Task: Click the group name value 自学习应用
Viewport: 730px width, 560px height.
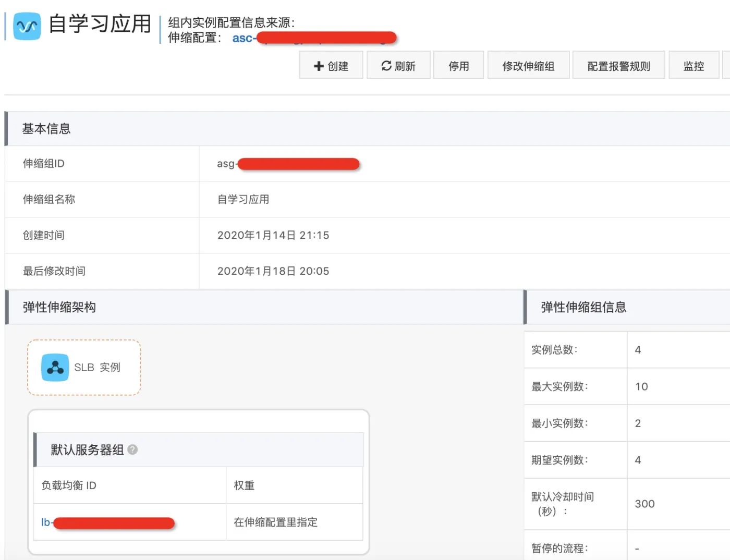Action: (x=243, y=199)
